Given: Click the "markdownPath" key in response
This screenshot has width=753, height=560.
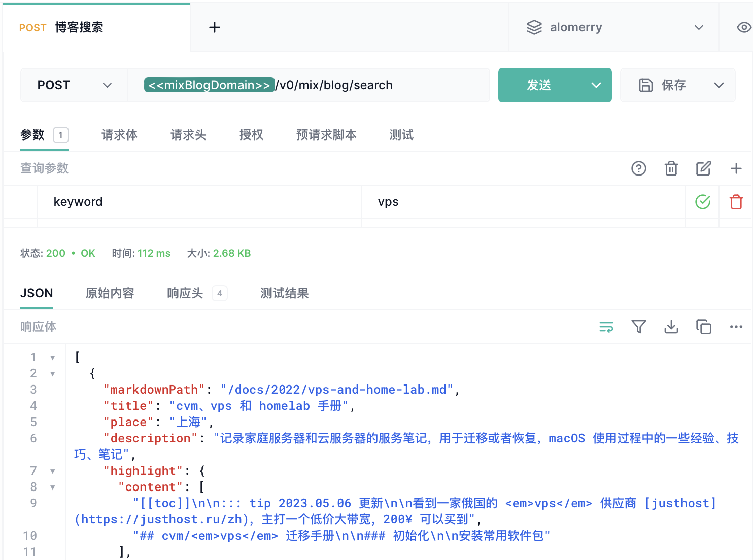Looking at the screenshot, I should 154,390.
